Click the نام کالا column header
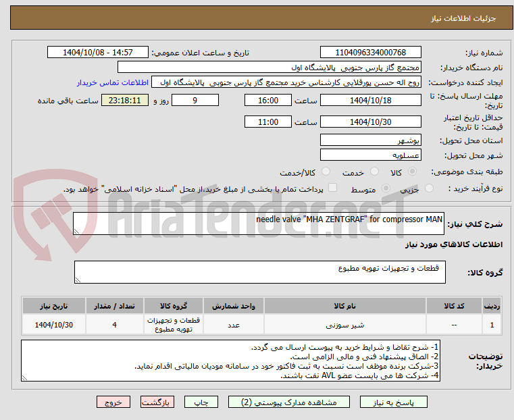The image size is (514, 420). (345, 306)
